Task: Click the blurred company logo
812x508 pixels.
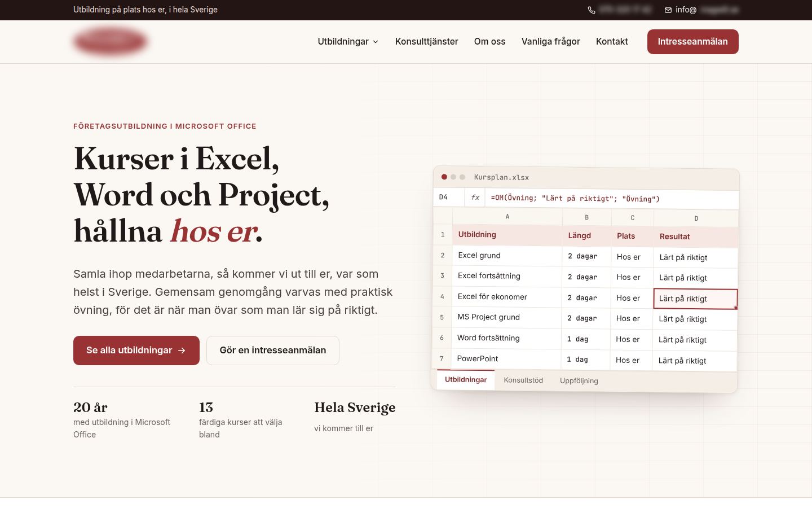Action: pyautogui.click(x=111, y=42)
